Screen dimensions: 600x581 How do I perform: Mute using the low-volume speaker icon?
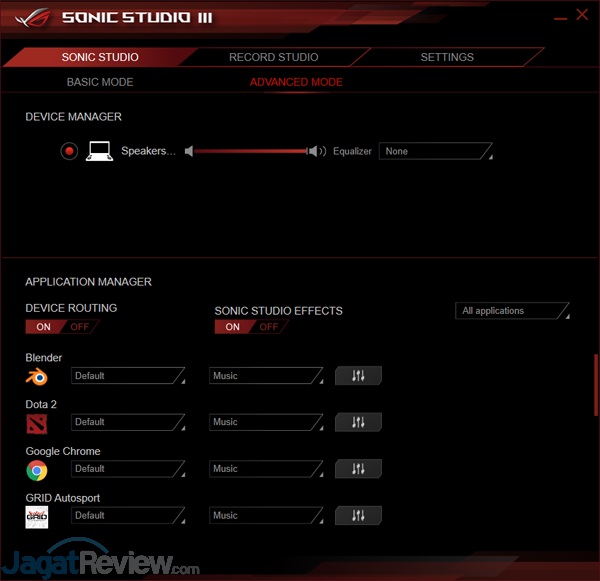[x=189, y=152]
